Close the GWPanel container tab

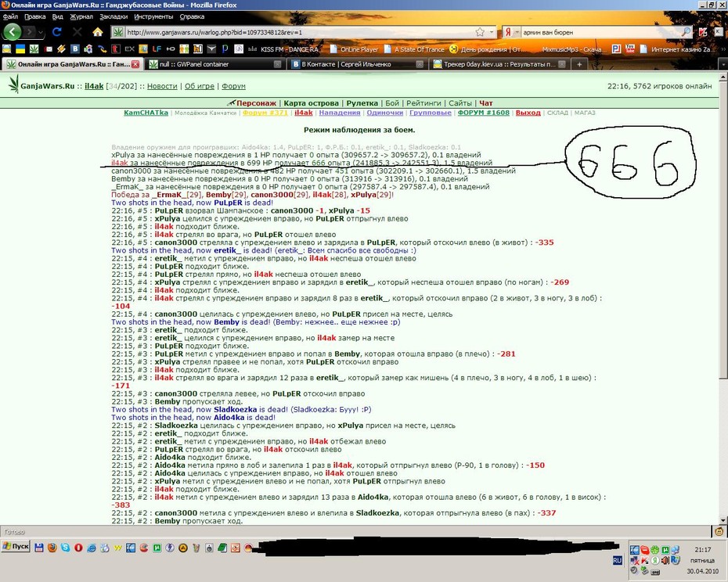pos(278,64)
